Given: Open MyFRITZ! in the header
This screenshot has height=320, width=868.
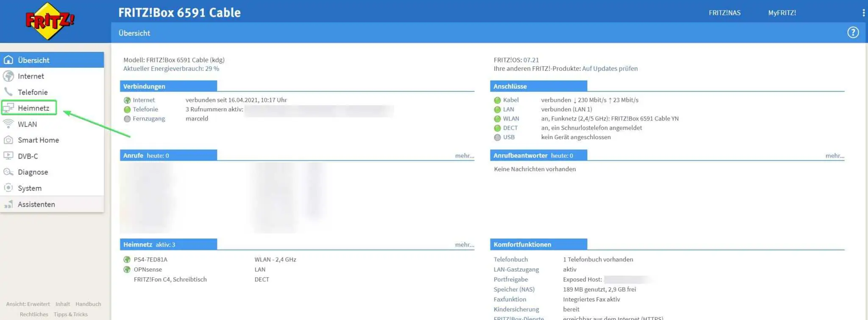Looking at the screenshot, I should pyautogui.click(x=782, y=13).
